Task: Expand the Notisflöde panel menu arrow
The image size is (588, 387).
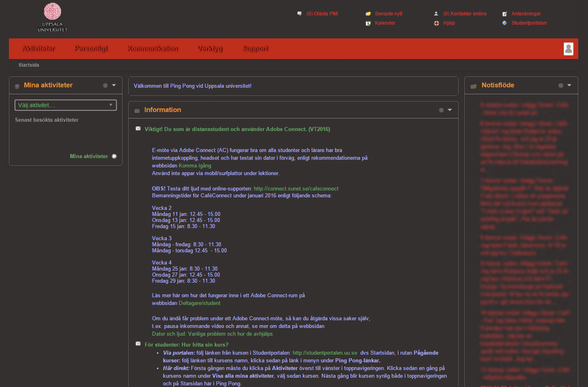Action: coord(569,85)
